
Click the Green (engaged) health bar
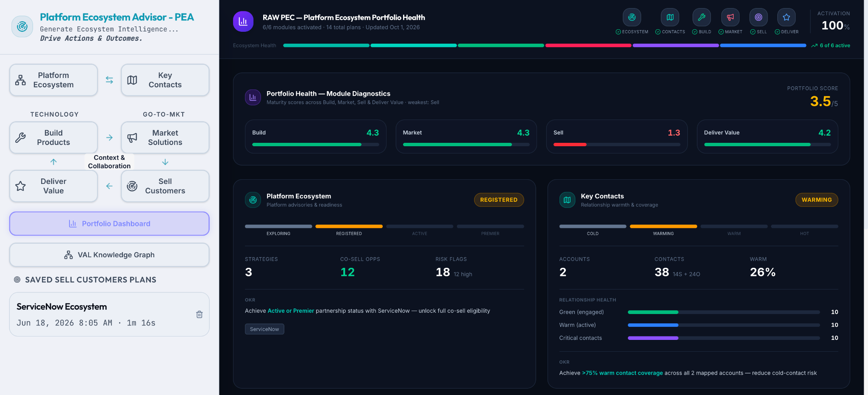724,312
